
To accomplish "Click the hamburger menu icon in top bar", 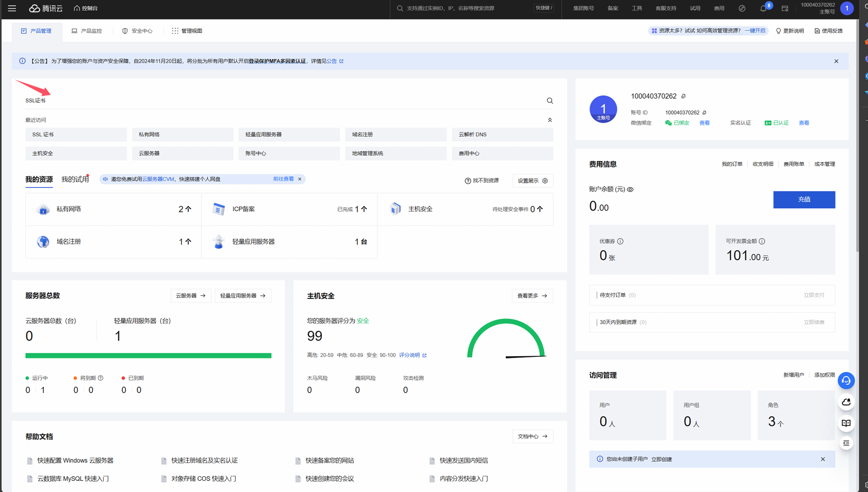I will 12,9.
